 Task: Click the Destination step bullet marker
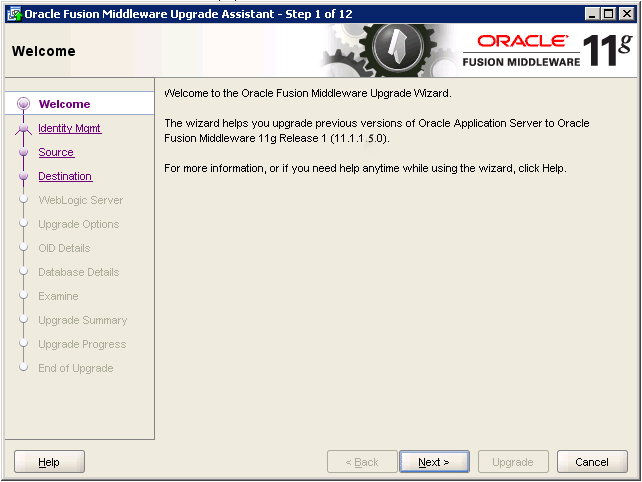coord(23,176)
